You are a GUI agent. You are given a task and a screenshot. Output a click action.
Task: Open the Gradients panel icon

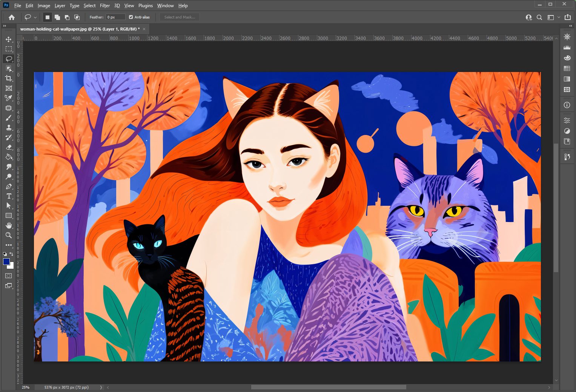567,79
